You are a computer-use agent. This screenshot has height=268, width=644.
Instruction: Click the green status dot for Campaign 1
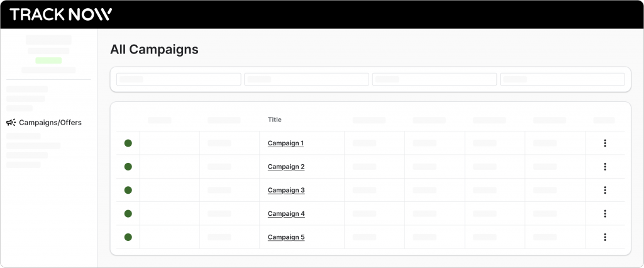[x=128, y=143]
